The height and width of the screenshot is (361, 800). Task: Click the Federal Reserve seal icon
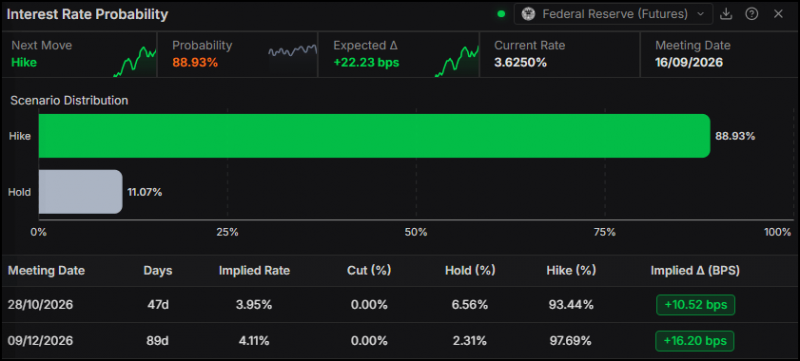click(x=529, y=14)
